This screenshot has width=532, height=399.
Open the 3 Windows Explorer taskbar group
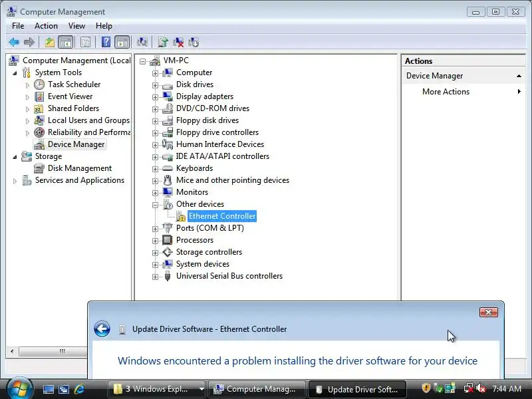pyautogui.click(x=157, y=389)
